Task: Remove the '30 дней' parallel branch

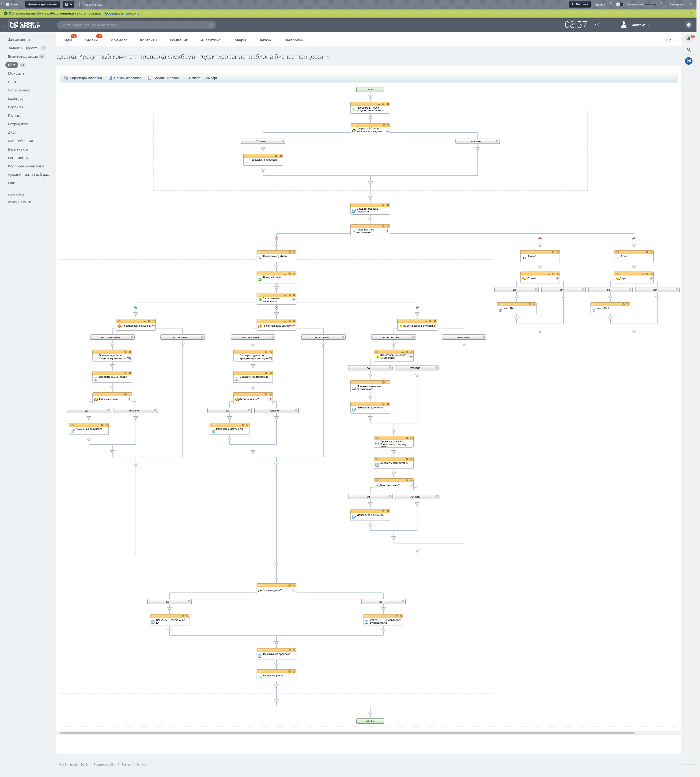Action: 540,239
